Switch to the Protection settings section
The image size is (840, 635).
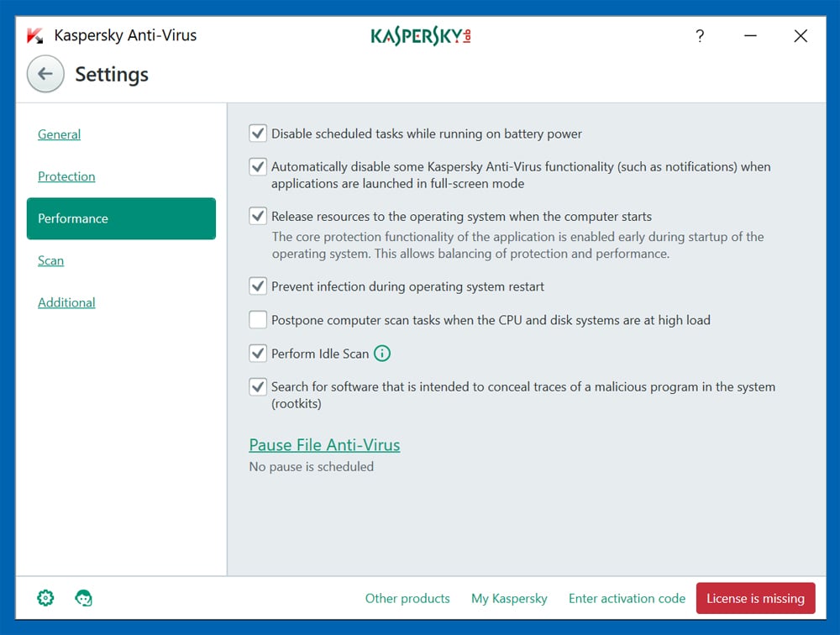coord(66,176)
